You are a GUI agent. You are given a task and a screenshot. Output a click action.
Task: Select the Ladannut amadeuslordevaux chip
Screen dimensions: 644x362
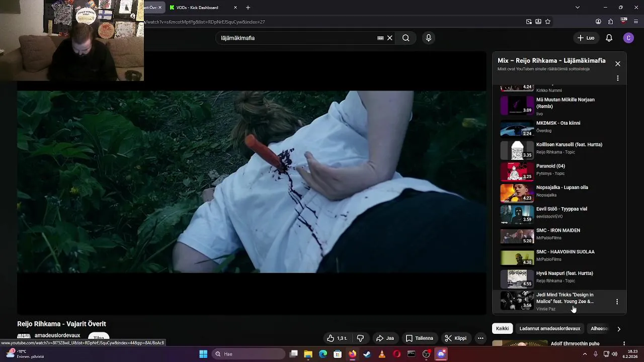(x=550, y=328)
